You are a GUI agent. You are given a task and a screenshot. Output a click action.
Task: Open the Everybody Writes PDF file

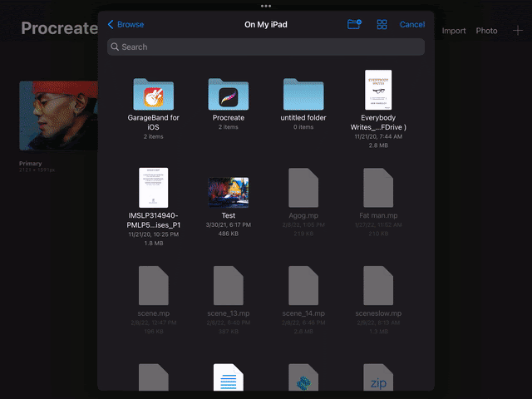click(378, 90)
